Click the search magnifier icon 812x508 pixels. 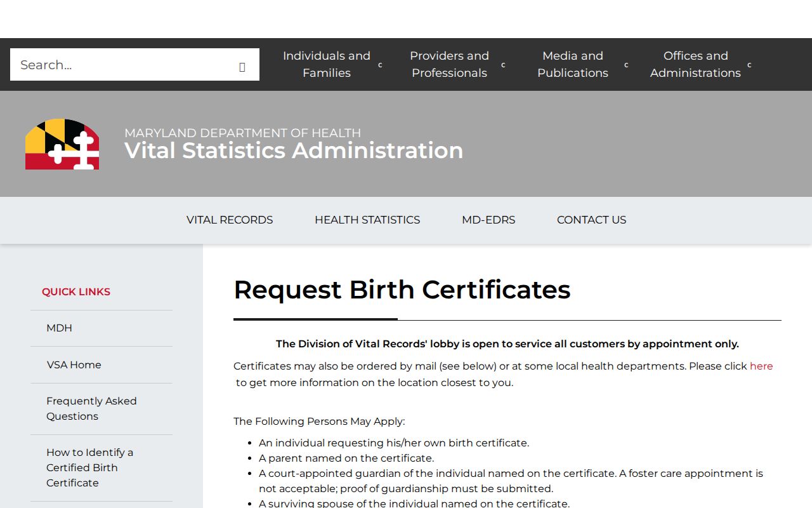242,67
